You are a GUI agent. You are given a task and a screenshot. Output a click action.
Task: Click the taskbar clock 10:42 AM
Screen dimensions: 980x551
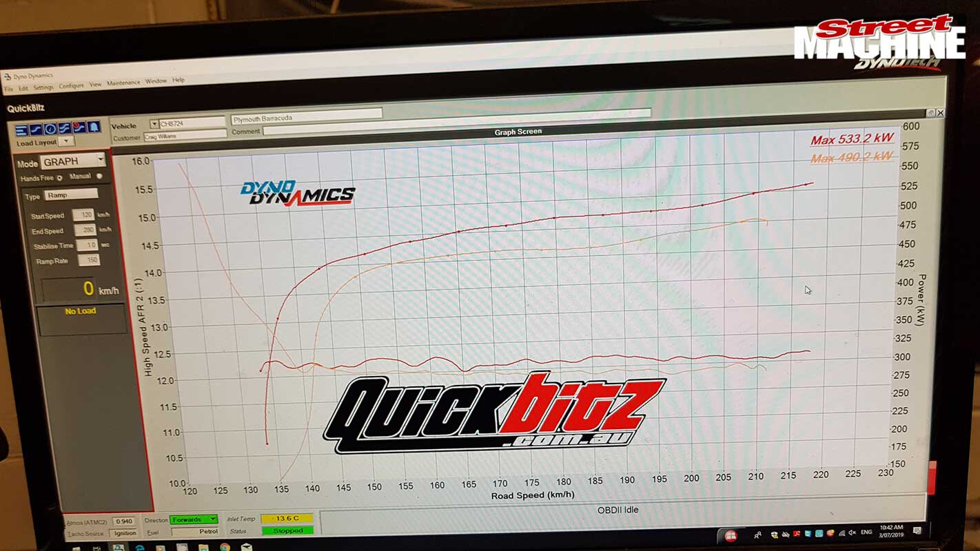point(891,531)
